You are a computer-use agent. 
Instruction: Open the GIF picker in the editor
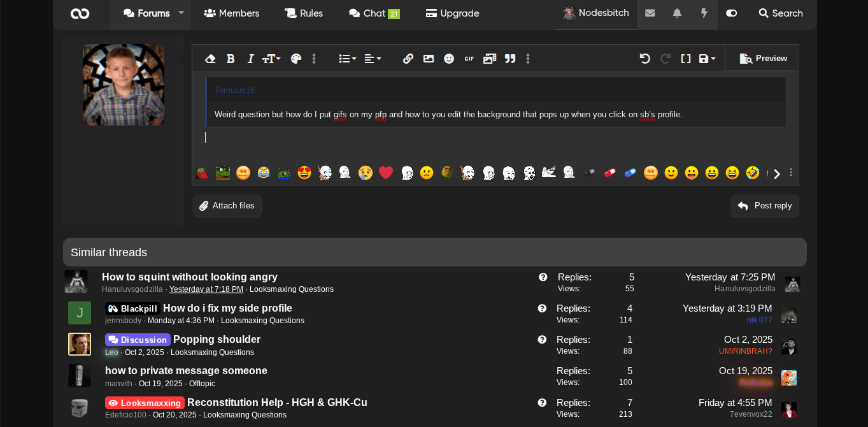pyautogui.click(x=469, y=59)
